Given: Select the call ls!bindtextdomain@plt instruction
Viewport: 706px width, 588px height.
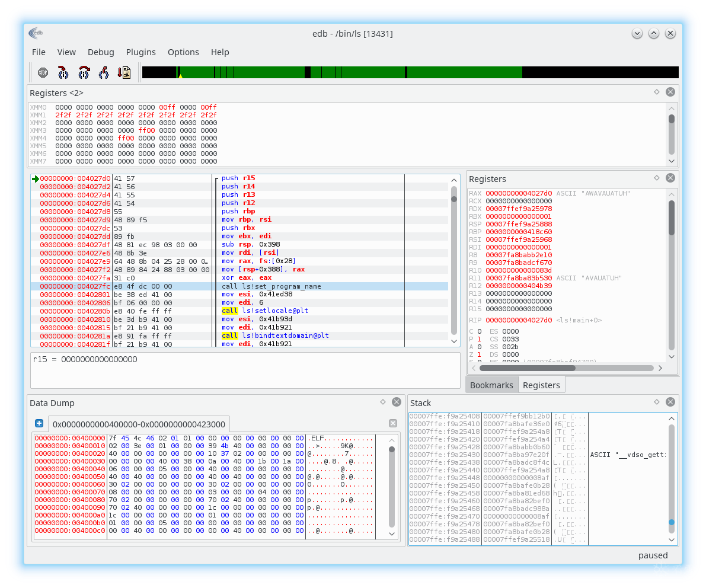Looking at the screenshot, I should pyautogui.click(x=275, y=335).
